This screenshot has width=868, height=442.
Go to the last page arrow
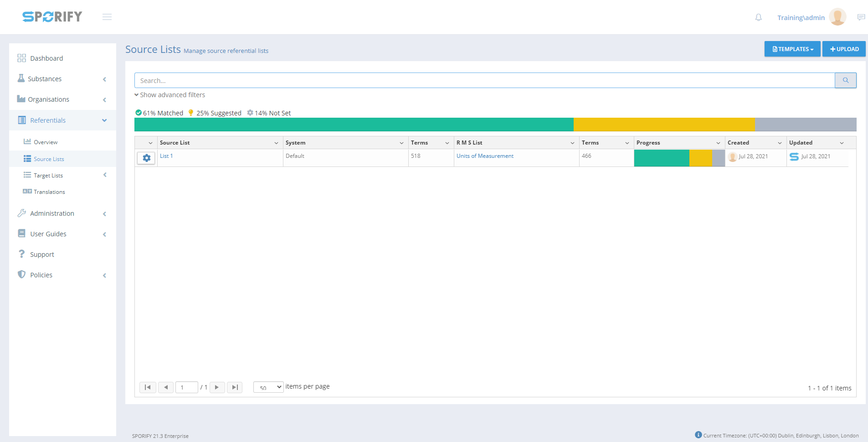pos(235,387)
